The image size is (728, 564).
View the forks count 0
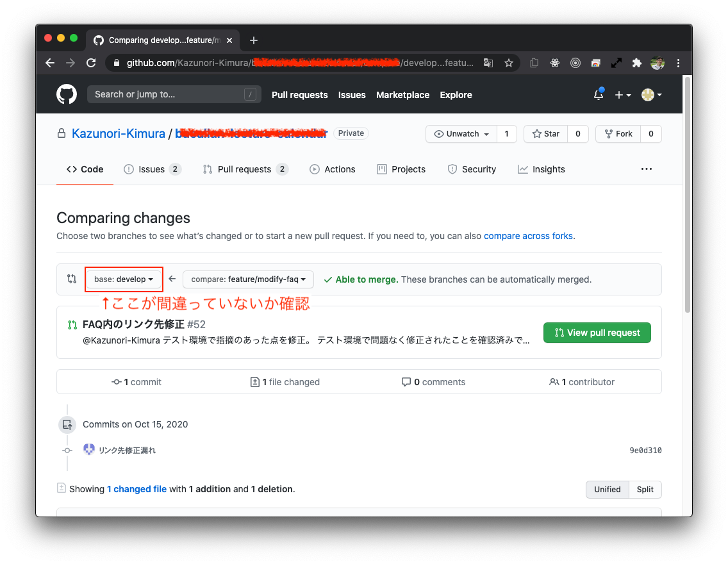pyautogui.click(x=651, y=134)
